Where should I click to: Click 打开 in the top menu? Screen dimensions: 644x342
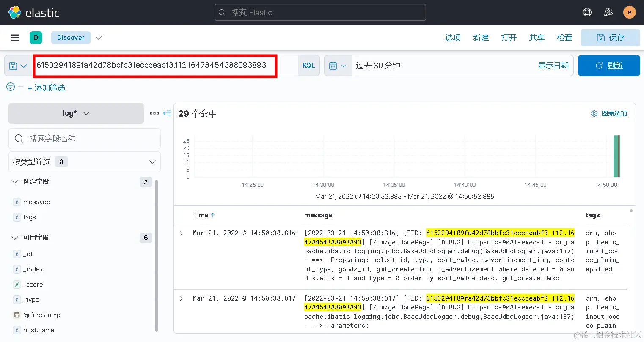(x=509, y=38)
